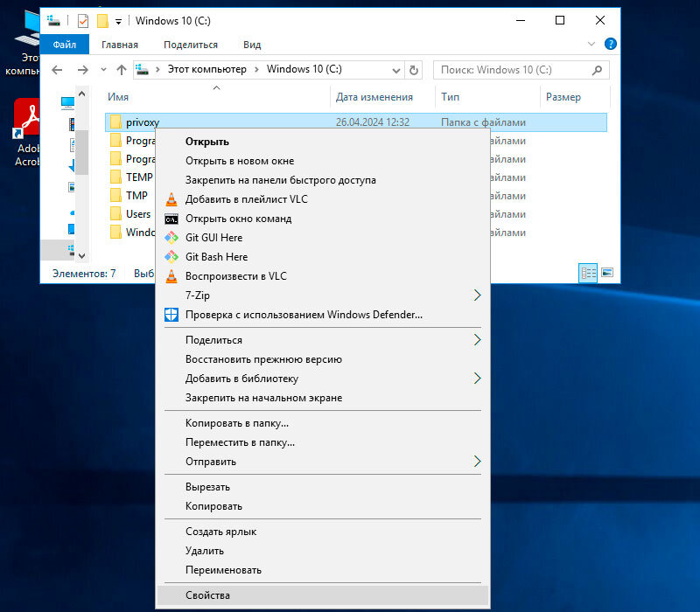Expand 'Добавить в библиотеку' submenu arrow
This screenshot has width=700, height=612.
(x=477, y=379)
